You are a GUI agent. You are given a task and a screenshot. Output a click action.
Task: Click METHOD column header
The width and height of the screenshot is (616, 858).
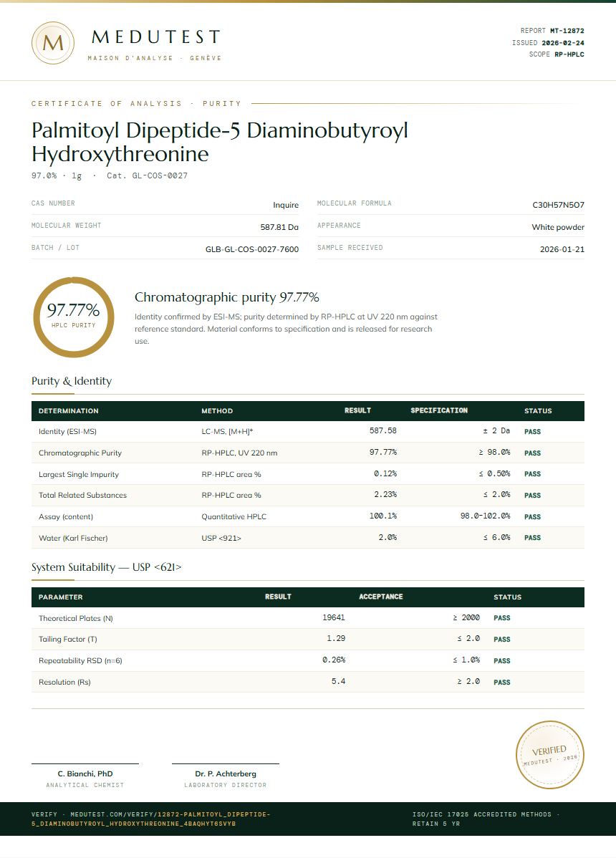tap(216, 411)
